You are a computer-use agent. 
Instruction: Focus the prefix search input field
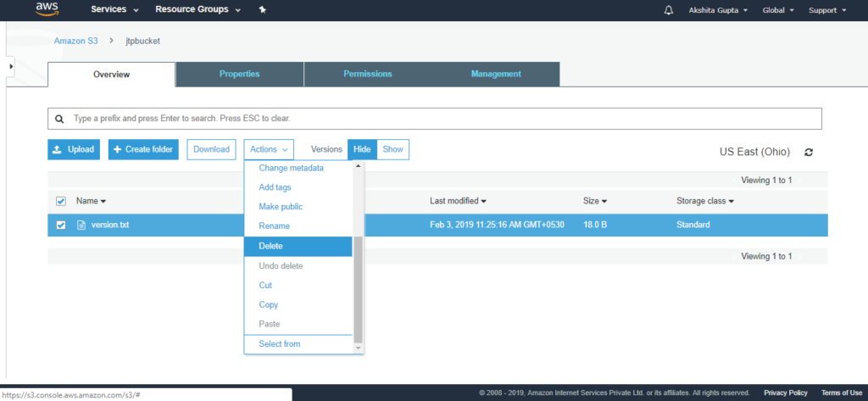click(x=435, y=119)
